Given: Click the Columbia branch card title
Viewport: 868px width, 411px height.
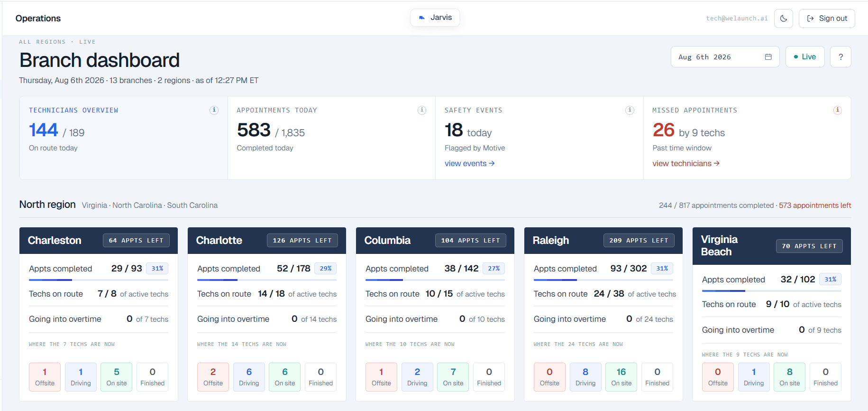Looking at the screenshot, I should tap(387, 241).
